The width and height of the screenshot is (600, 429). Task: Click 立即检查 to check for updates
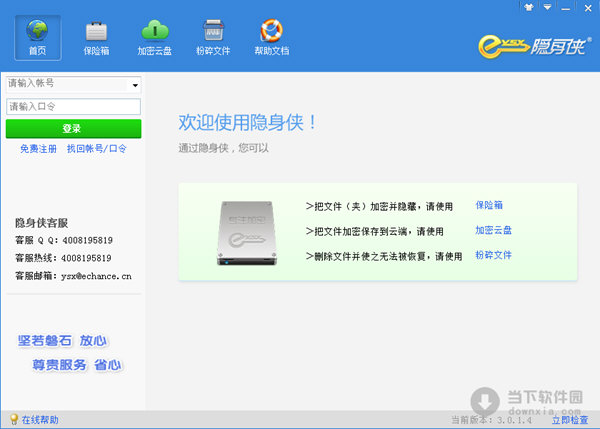pos(569,420)
